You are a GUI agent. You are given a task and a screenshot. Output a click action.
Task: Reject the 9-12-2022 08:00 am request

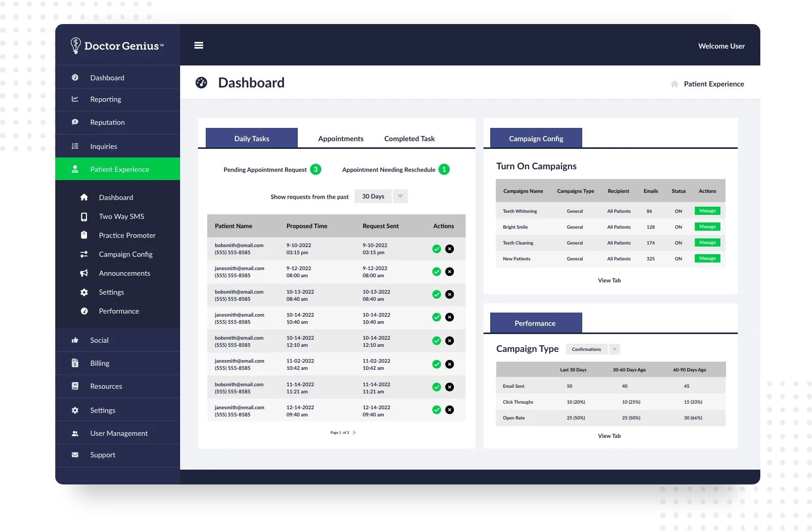click(x=449, y=272)
